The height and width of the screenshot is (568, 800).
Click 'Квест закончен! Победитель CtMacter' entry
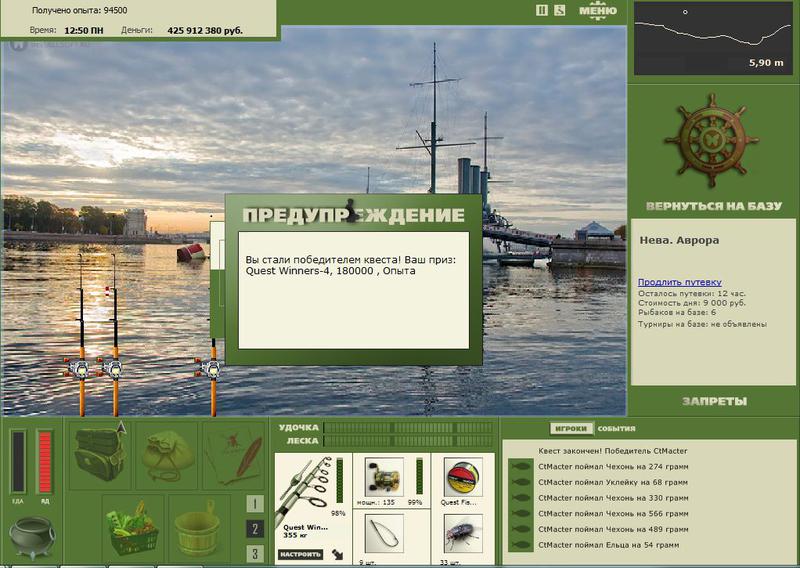[x=613, y=451]
